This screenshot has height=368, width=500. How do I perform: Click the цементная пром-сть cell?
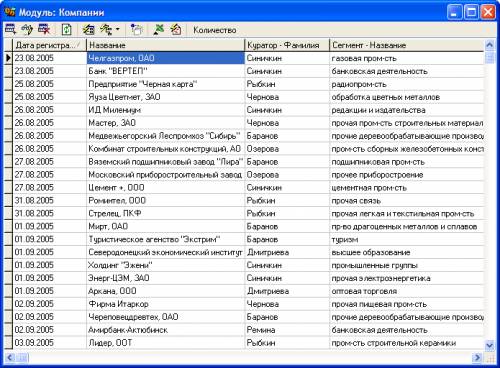pos(407,188)
